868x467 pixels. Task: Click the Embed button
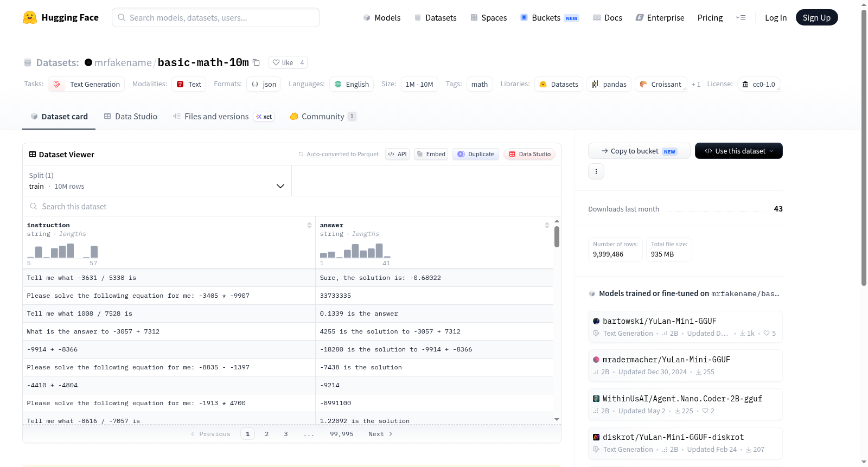(431, 154)
